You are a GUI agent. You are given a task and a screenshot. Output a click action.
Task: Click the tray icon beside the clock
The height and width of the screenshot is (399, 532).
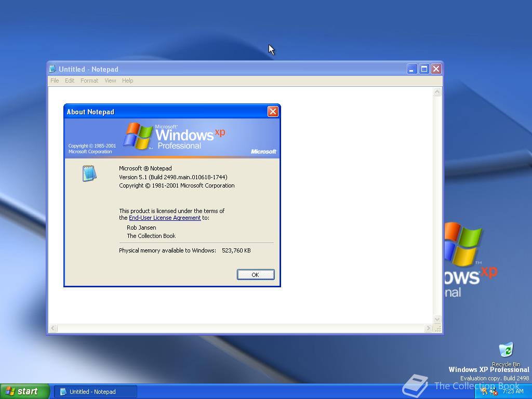click(x=494, y=392)
